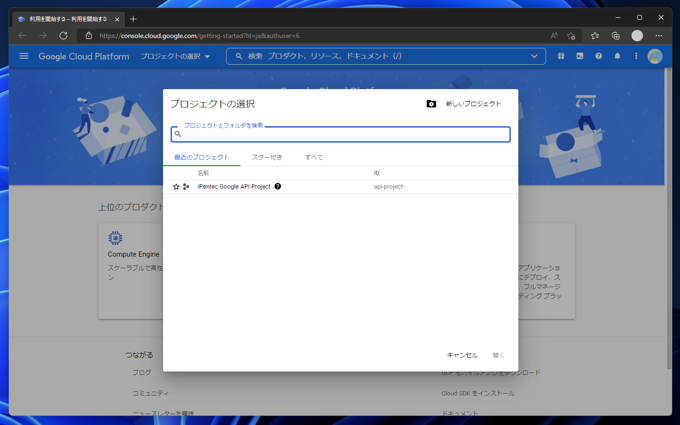
Task: Click the 名前 column header
Action: pos(203,173)
